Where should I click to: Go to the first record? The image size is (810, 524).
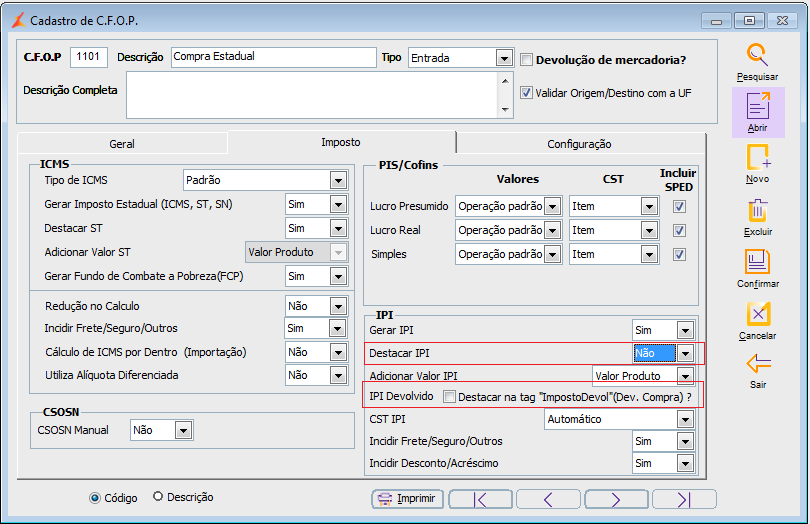pyautogui.click(x=480, y=499)
